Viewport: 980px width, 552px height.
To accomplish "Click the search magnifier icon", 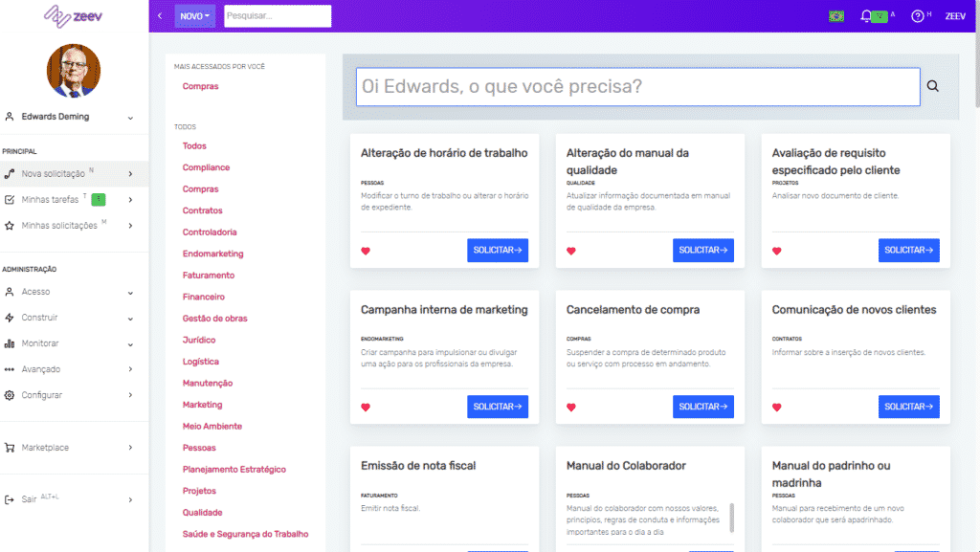I will coord(933,85).
